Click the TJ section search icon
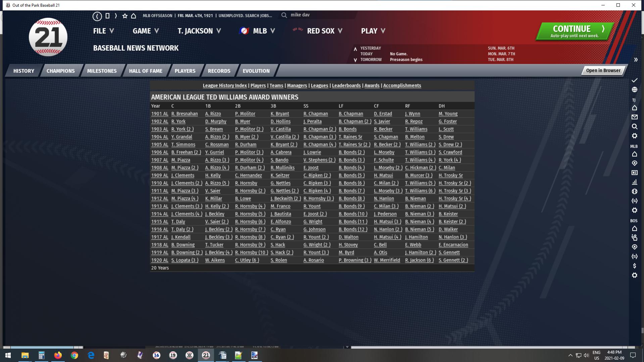This screenshot has height=362, width=644. pos(634,126)
